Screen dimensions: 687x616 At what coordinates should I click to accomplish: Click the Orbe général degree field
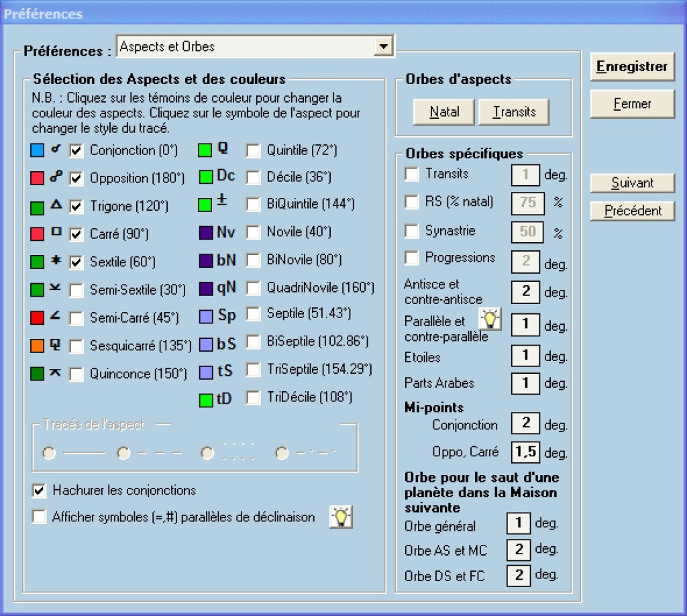(518, 523)
